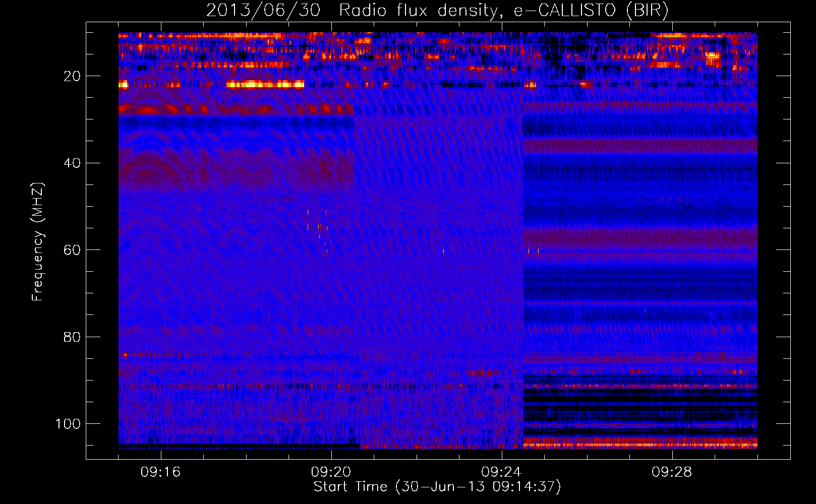Click the '40' frequency tick label

(72, 163)
